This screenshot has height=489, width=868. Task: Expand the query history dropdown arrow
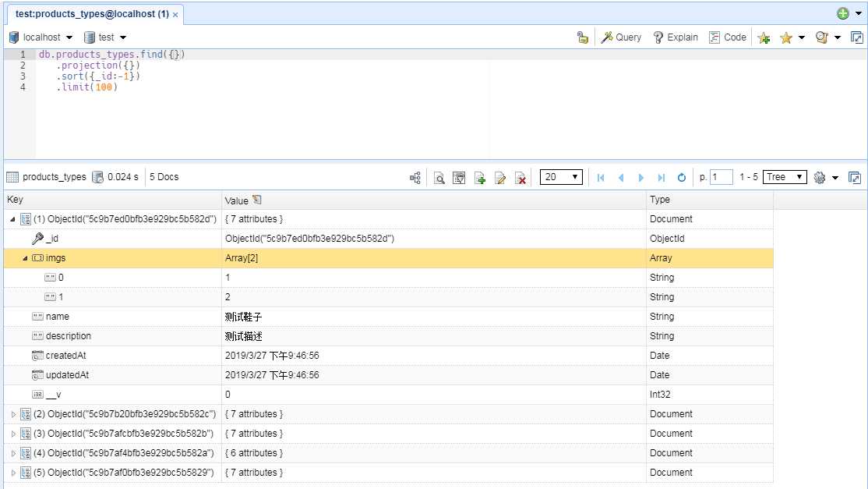click(838, 37)
